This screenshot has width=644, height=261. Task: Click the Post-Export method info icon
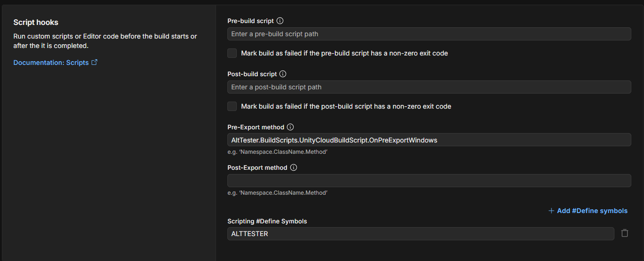tap(294, 167)
